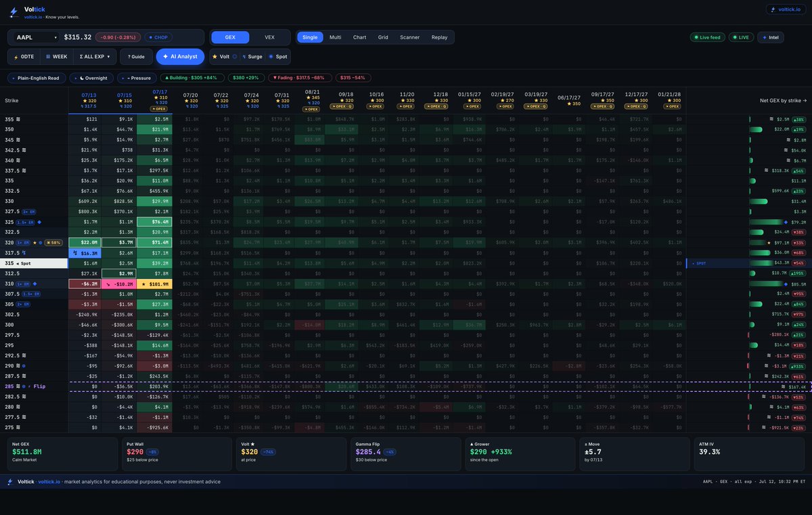This screenshot has height=515, width=812.
Task: Open the voltick.io link badge
Action: [x=786, y=9]
